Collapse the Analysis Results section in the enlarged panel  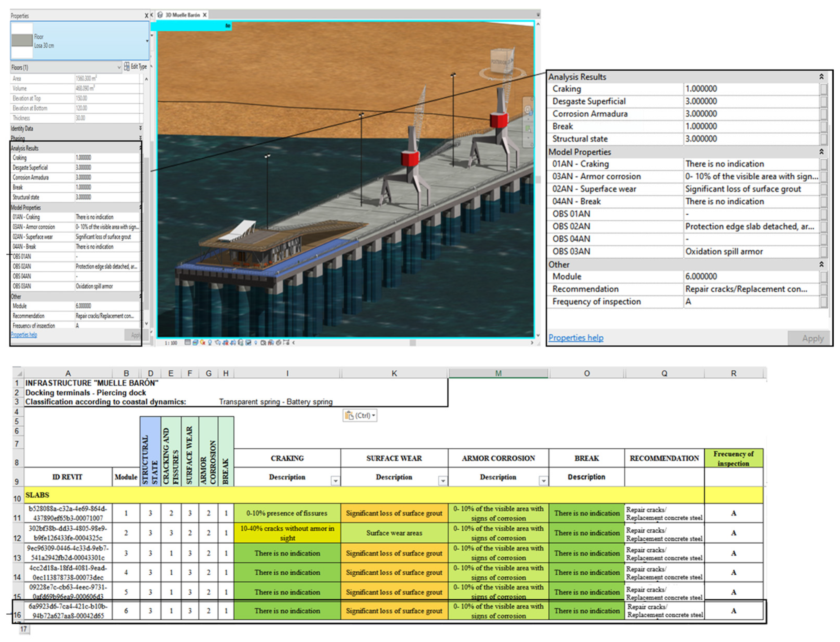(821, 77)
